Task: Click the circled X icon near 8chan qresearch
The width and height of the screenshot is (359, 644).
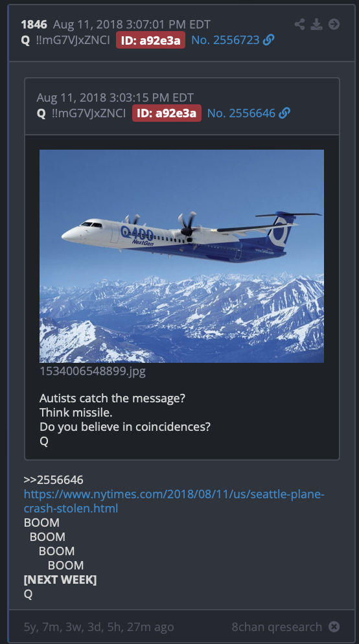Action: [334, 627]
